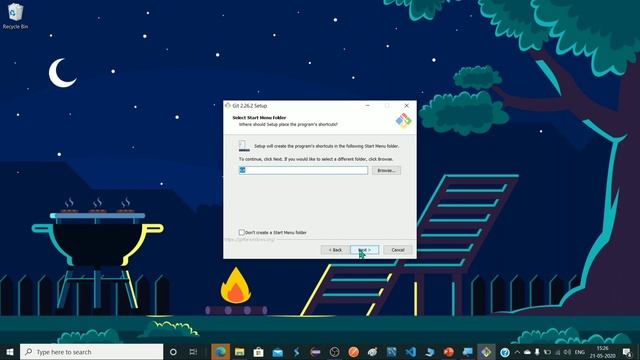Focus the Start Menu folder name field
The image size is (640, 360).
[x=303, y=170]
